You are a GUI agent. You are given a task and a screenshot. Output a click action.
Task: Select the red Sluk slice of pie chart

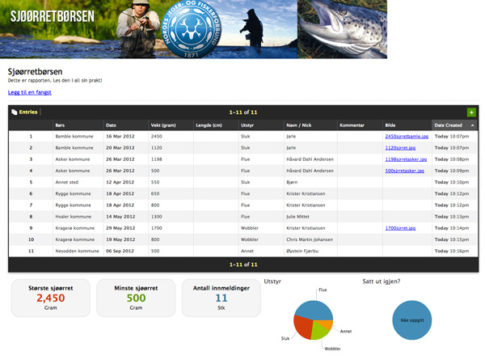click(x=302, y=327)
